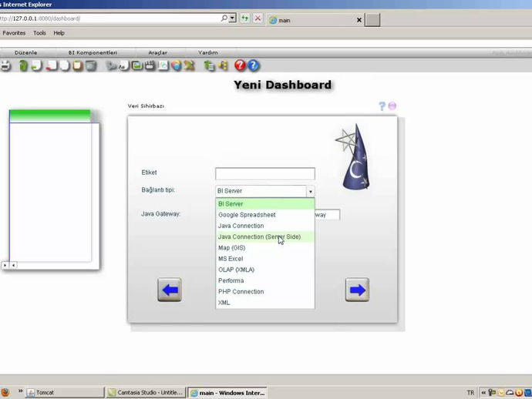Viewport: 532px width, 399px height.
Task: Select Performa option
Action: point(265,280)
